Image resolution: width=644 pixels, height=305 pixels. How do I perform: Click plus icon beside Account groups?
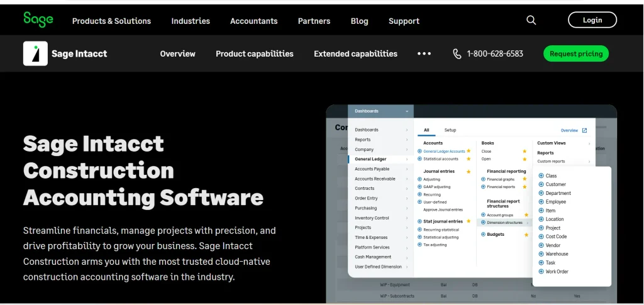pyautogui.click(x=483, y=214)
